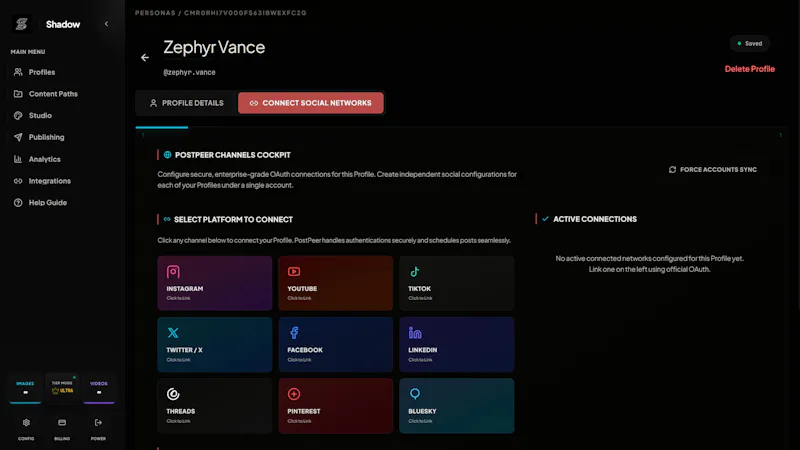Screen dimensions: 800x450
Task: Open Content Paths in the sidebar
Action: coord(46,94)
